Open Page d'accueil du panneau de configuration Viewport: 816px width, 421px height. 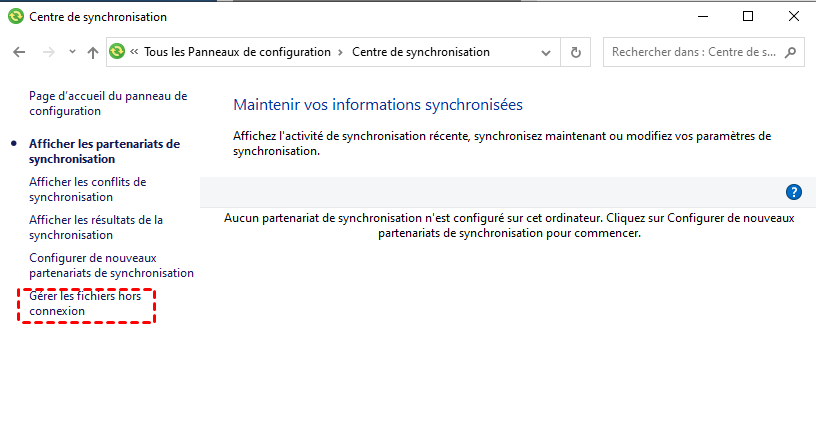pos(108,104)
